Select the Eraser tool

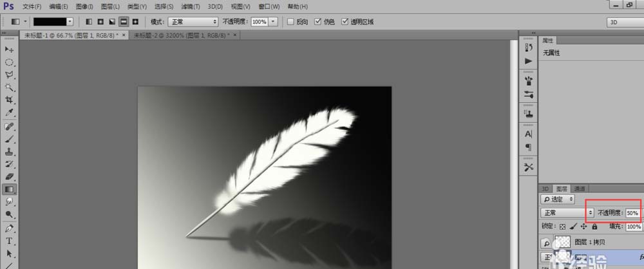point(10,177)
